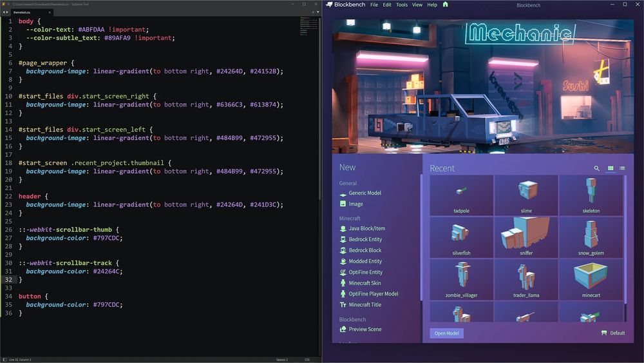
Task: Click the Bedrock Block format icon
Action: (343, 250)
